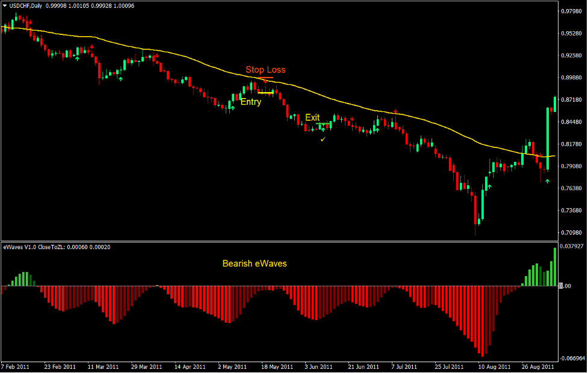Toggle the Entry level line
The width and height of the screenshot is (588, 373).
[x=265, y=92]
